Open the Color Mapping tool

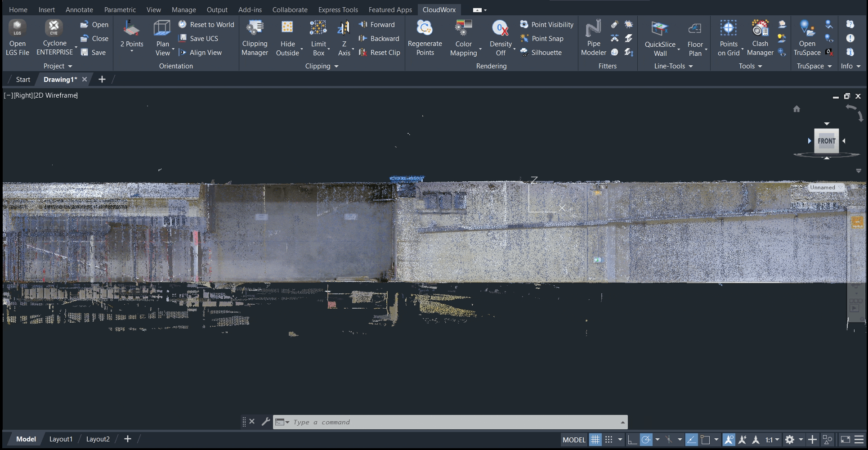[x=464, y=38]
